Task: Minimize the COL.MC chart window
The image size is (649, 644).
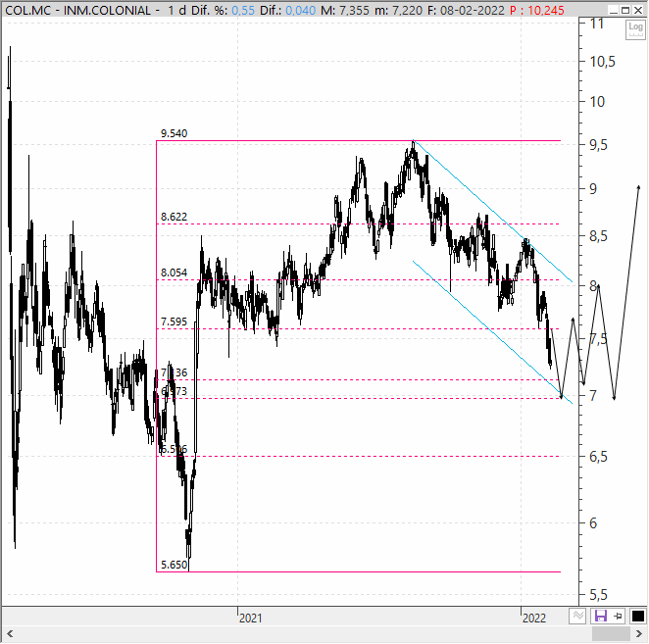Action: point(614,10)
